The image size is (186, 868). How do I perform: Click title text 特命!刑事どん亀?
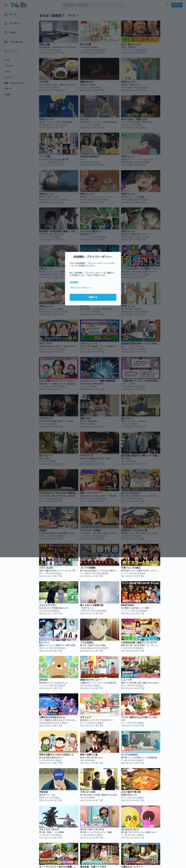89,755
